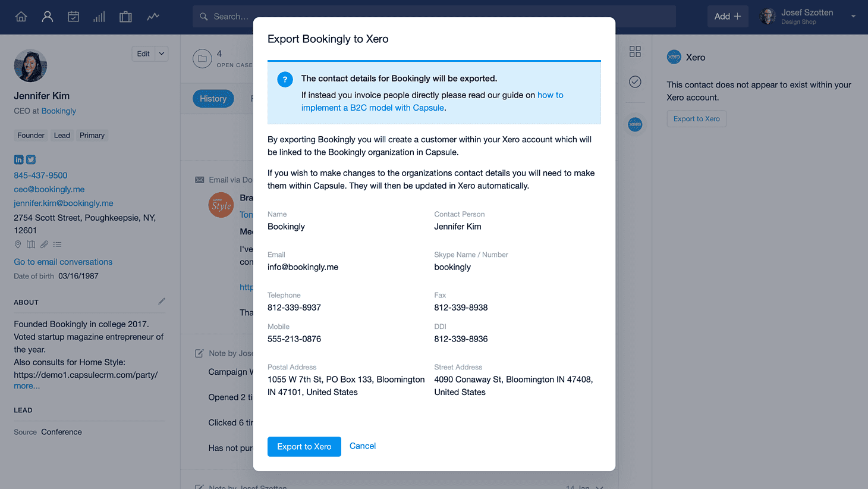Click the open cases folder icon
This screenshot has height=489, width=868.
click(202, 58)
